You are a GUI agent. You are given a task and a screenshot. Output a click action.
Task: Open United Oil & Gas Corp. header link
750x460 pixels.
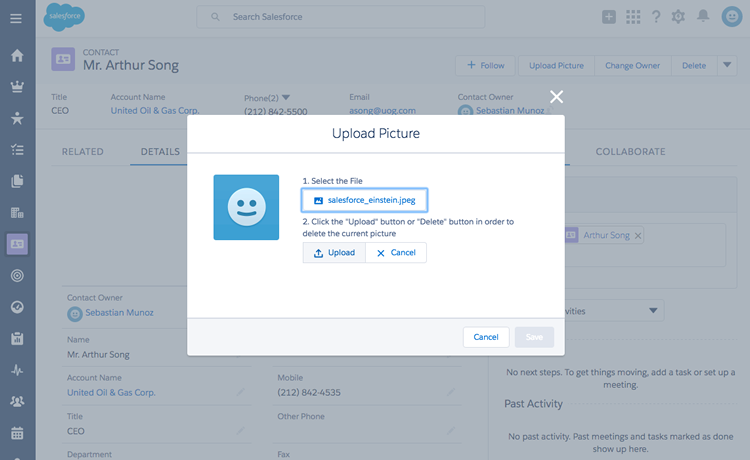tap(155, 110)
